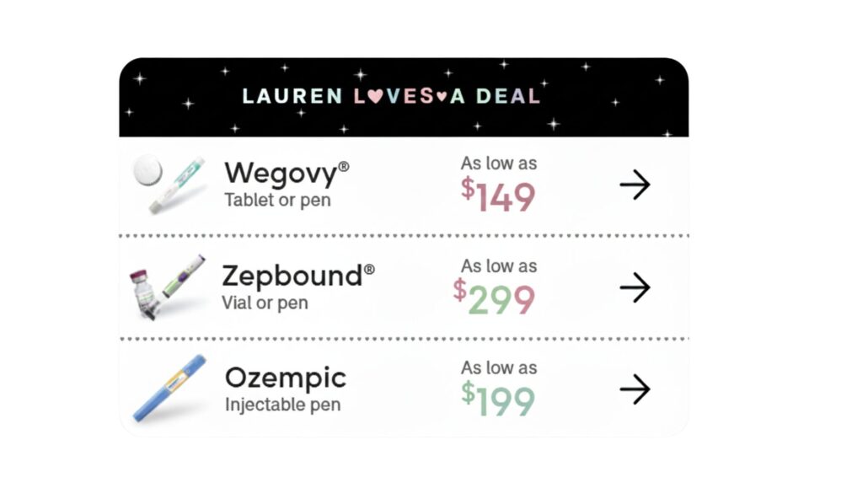This screenshot has height=488, width=868.
Task: Click the arrow in the Ozempic row
Action: 635,389
